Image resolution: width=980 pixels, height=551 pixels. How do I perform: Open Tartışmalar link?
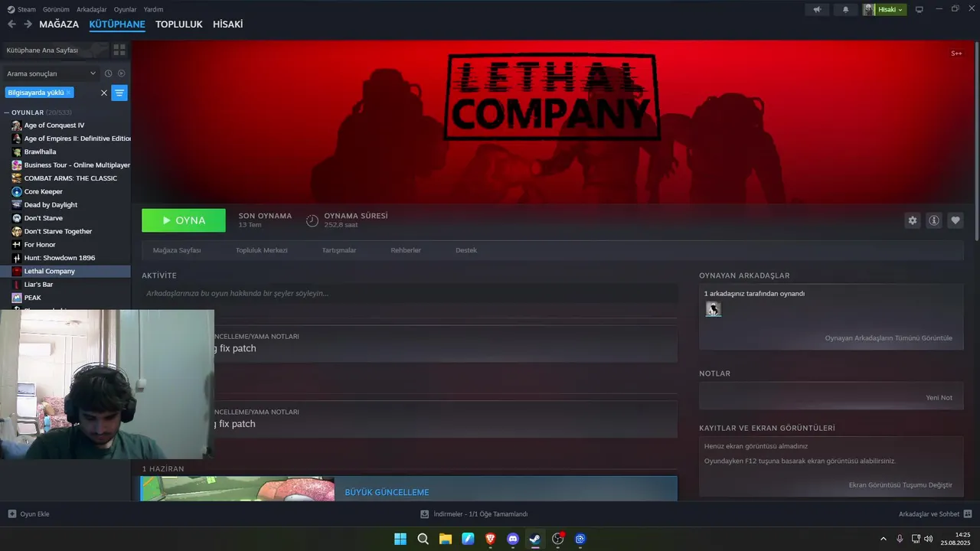pyautogui.click(x=339, y=250)
